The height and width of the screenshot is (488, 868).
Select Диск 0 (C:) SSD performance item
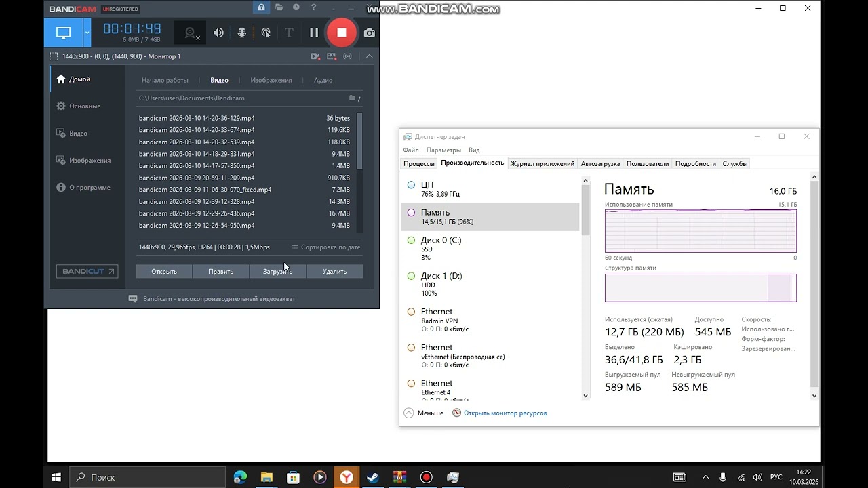tap(490, 249)
